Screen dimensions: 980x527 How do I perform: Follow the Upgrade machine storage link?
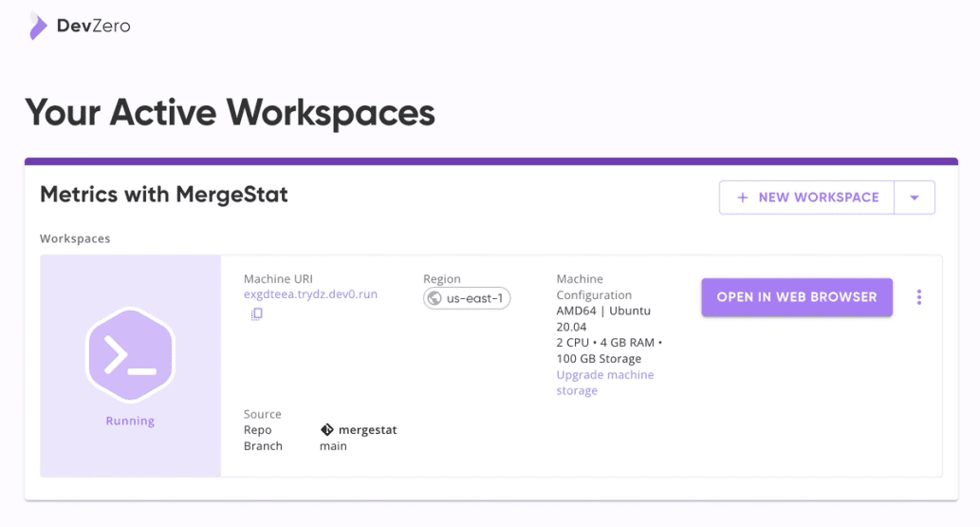[x=605, y=383]
